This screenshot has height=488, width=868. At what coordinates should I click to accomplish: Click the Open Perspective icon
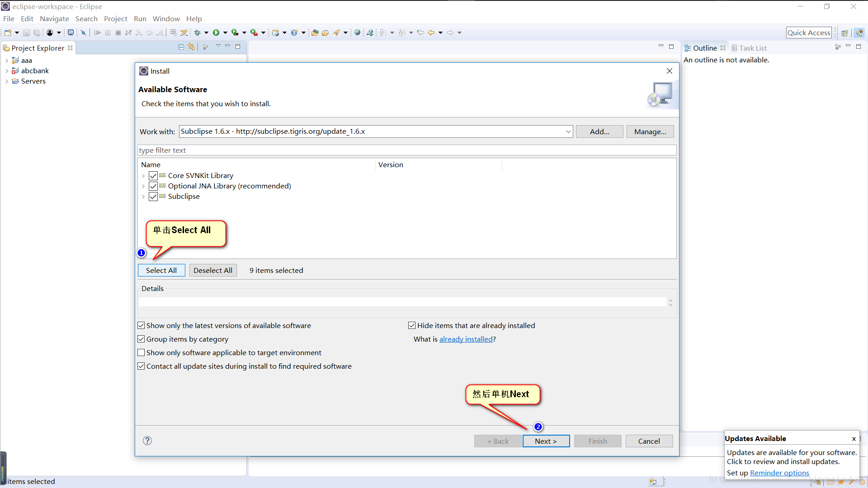coord(844,33)
